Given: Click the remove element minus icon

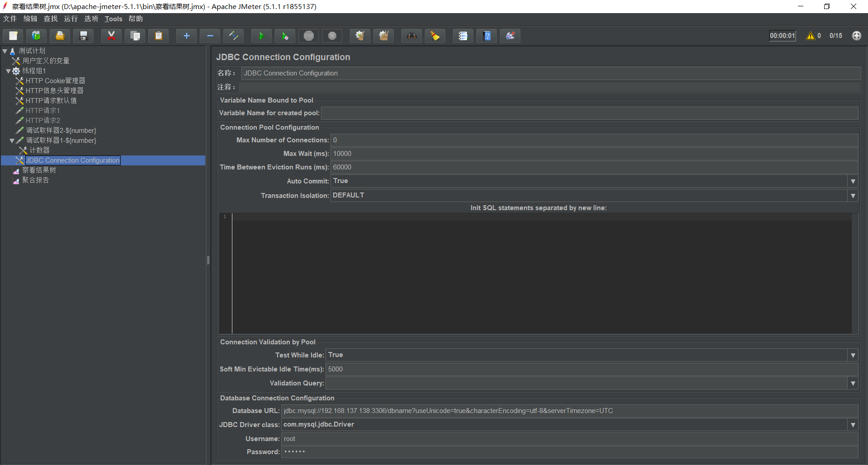Looking at the screenshot, I should [210, 36].
